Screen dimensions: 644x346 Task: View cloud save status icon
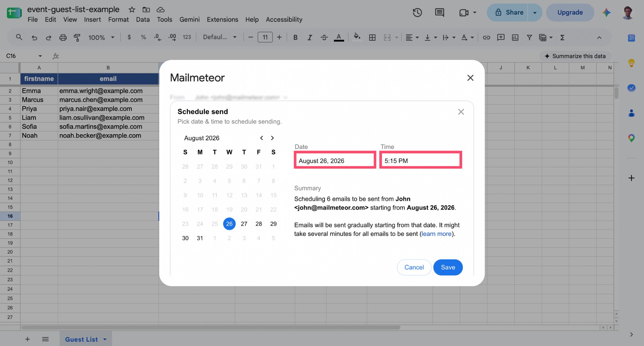[x=161, y=10]
